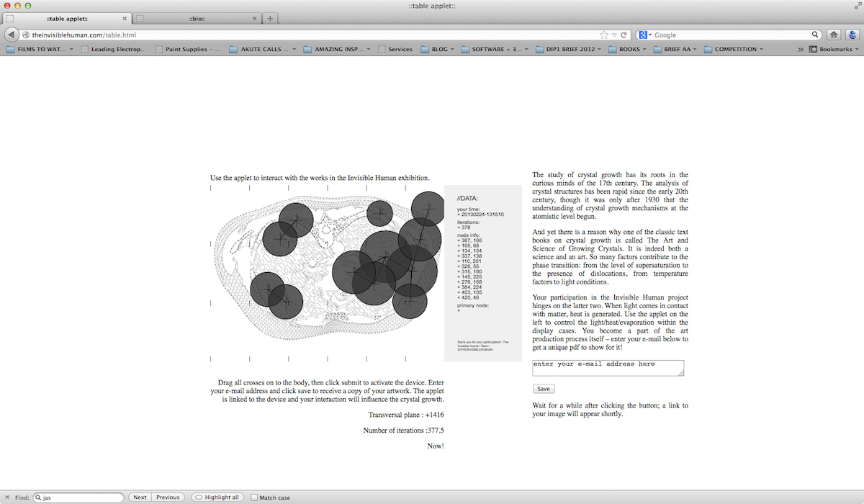This screenshot has height=504, width=864.
Task: Open a new tab with the plus button
Action: 270,19
